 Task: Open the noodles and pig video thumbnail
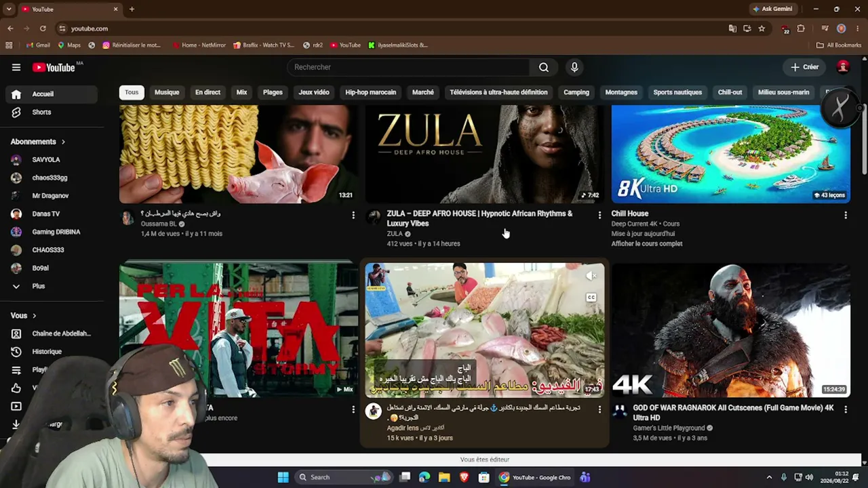tap(239, 154)
